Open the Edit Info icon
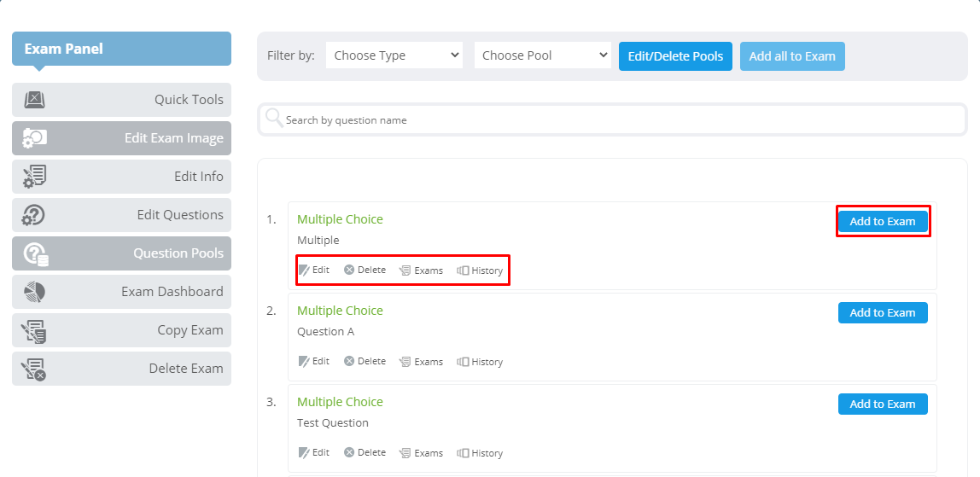 [34, 177]
